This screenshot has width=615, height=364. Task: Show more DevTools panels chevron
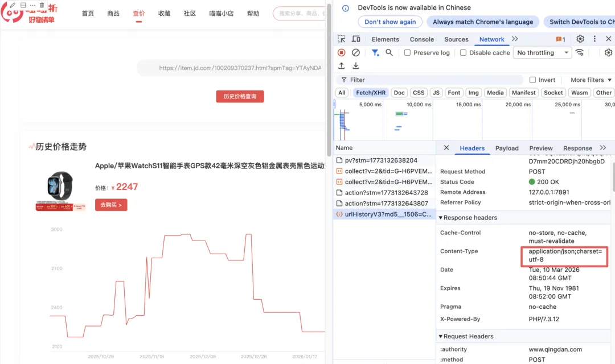515,39
